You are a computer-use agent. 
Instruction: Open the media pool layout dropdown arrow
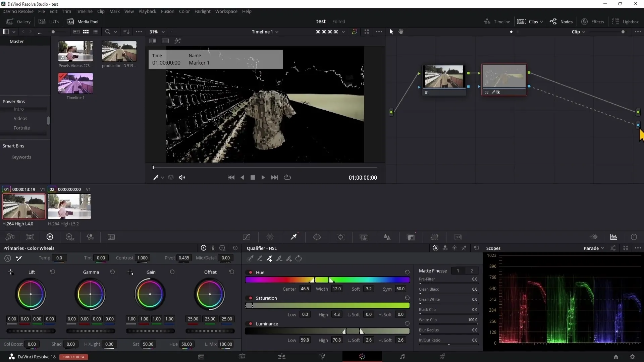tap(14, 32)
